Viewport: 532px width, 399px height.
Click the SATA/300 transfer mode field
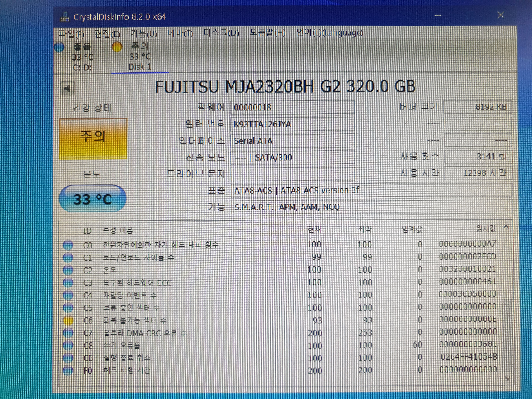pos(293,158)
